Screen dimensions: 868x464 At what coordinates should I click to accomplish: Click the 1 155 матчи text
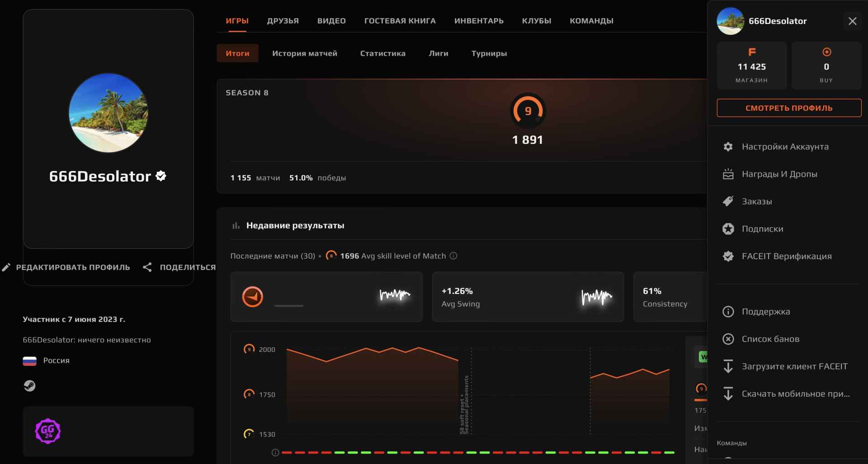pyautogui.click(x=255, y=178)
